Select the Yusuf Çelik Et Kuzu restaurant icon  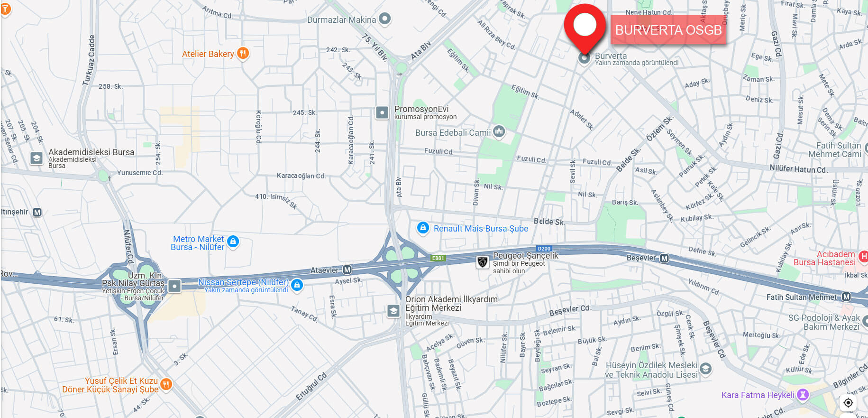click(x=166, y=384)
